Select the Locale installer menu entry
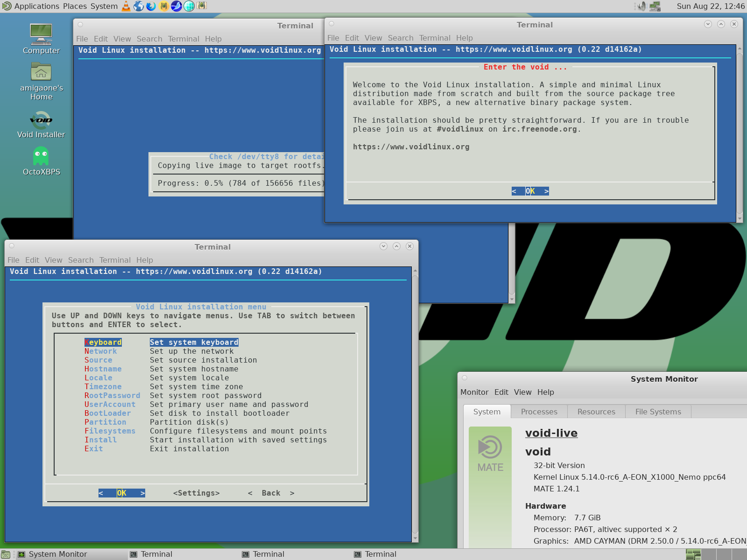Viewport: 747px width, 560px height. 157,378
